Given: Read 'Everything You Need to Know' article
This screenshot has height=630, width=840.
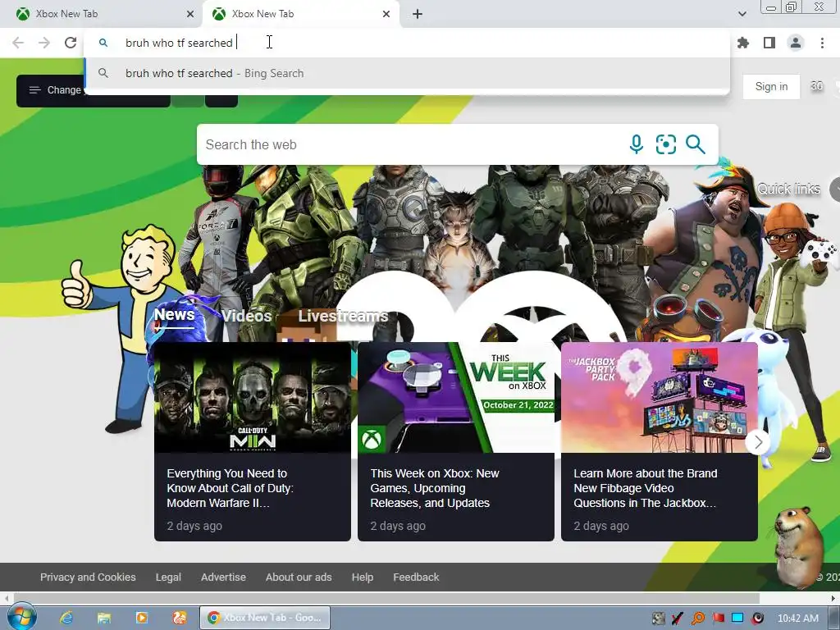Looking at the screenshot, I should 231,488.
